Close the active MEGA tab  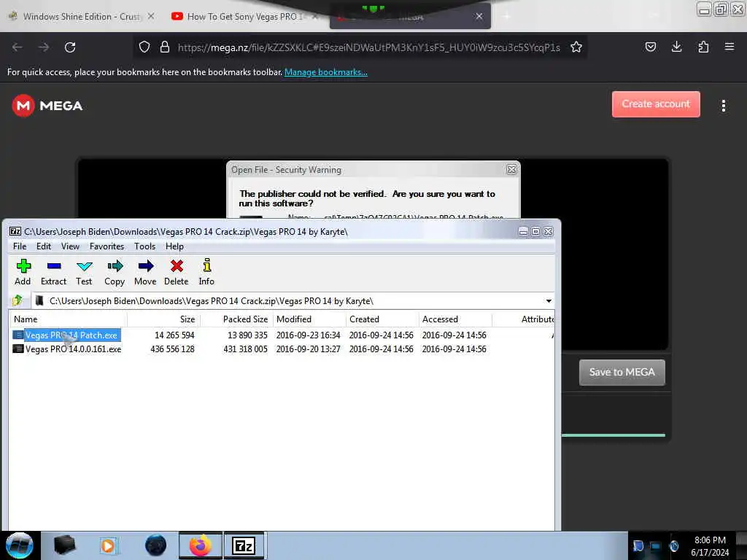click(479, 16)
